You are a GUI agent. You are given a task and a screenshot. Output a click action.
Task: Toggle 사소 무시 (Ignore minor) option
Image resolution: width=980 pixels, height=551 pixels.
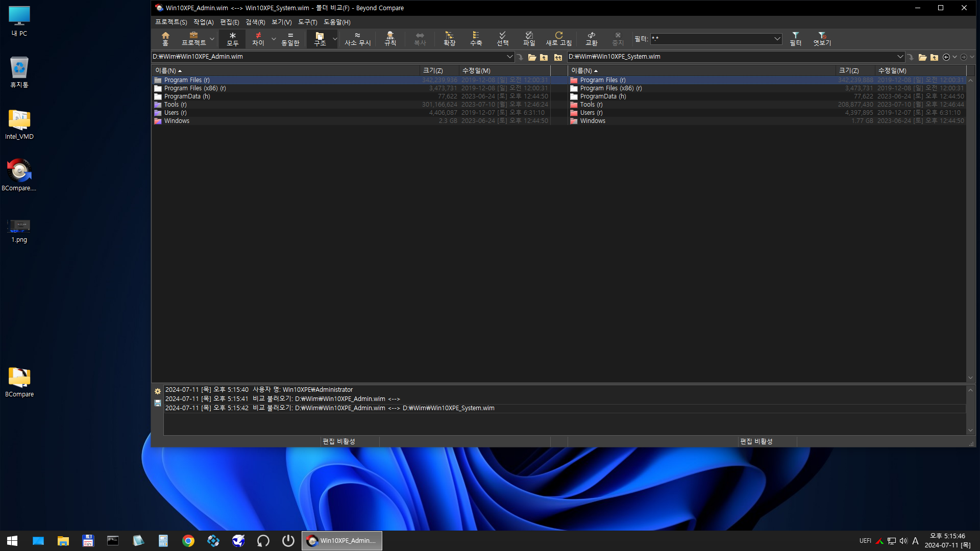click(357, 39)
